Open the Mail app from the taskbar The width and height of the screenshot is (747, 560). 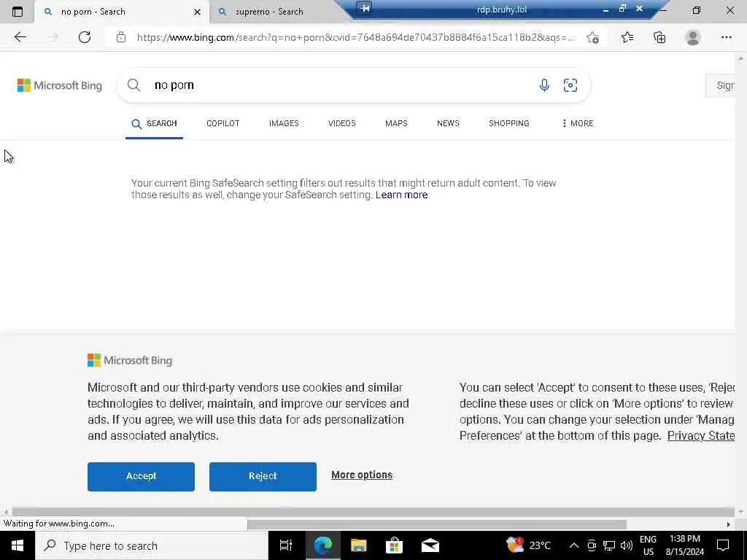point(430,545)
